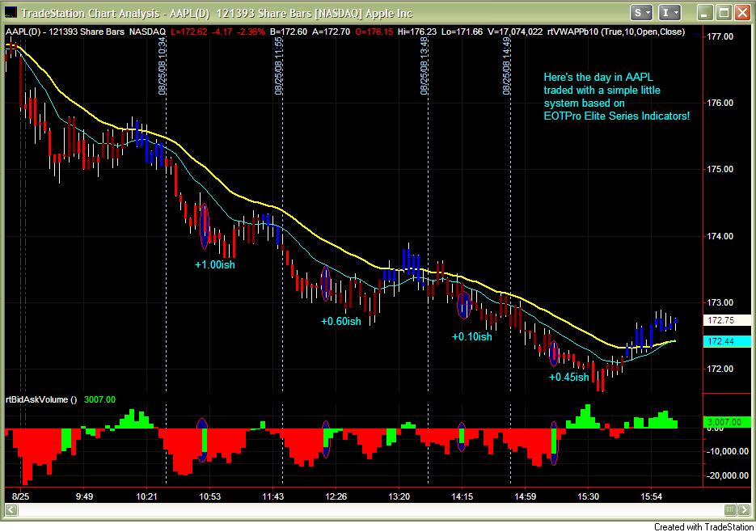Maximize the Chart Analysis window

[724, 13]
